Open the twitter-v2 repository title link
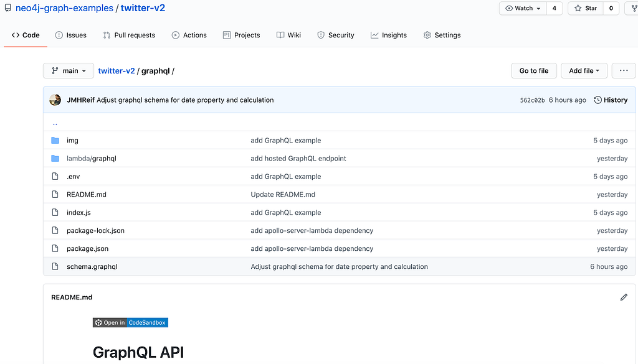Image resolution: width=638 pixels, height=364 pixels. (143, 8)
